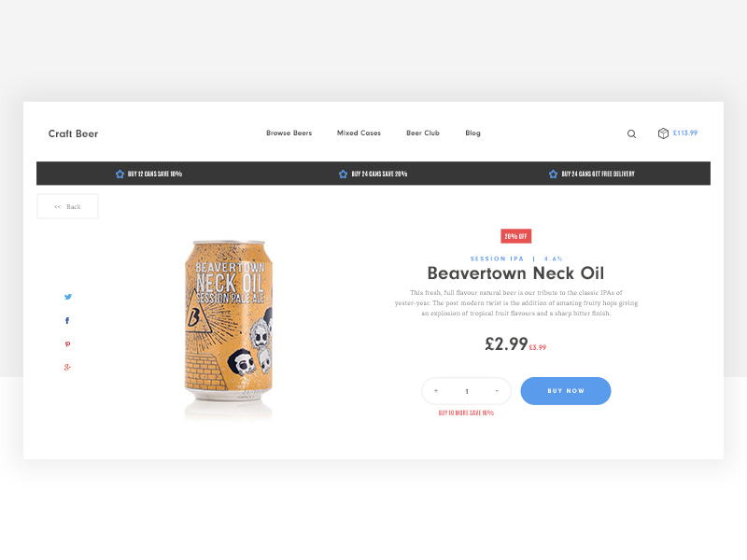
Task: Click the Back button
Action: [67, 206]
